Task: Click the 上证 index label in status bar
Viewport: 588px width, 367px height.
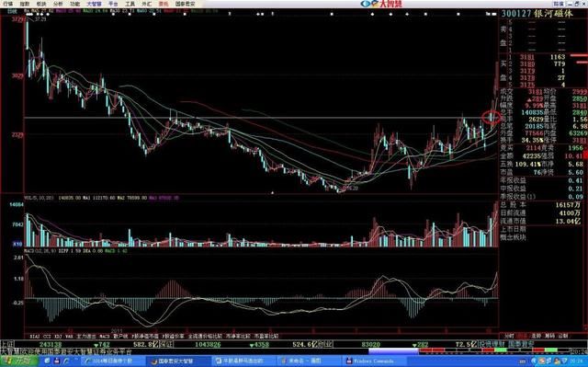Action: pos(7,344)
